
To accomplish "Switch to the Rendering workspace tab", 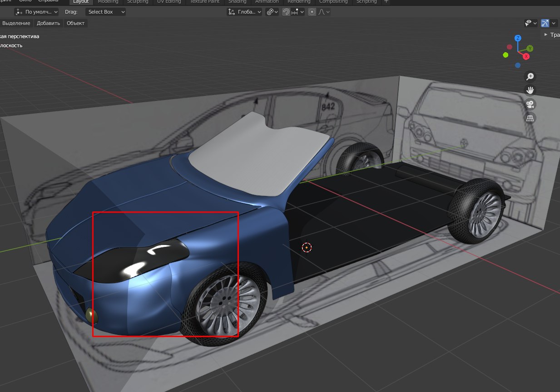I will click(x=299, y=2).
